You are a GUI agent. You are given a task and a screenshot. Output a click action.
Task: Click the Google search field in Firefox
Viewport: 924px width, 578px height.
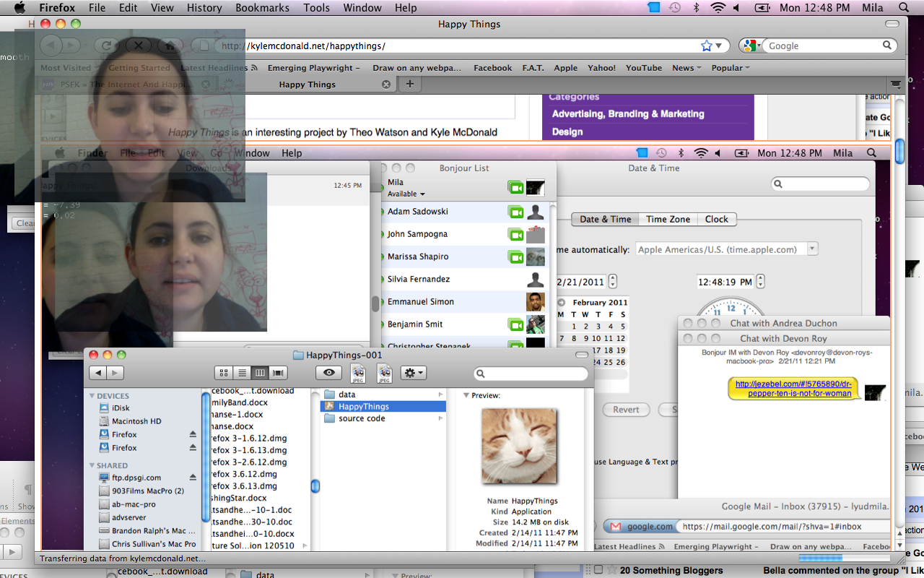pyautogui.click(x=823, y=46)
